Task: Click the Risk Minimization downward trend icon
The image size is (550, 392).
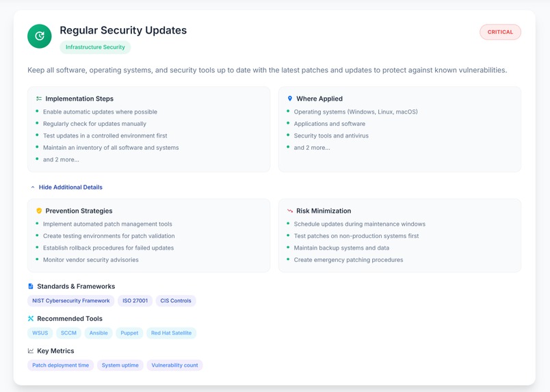Action: [290, 211]
